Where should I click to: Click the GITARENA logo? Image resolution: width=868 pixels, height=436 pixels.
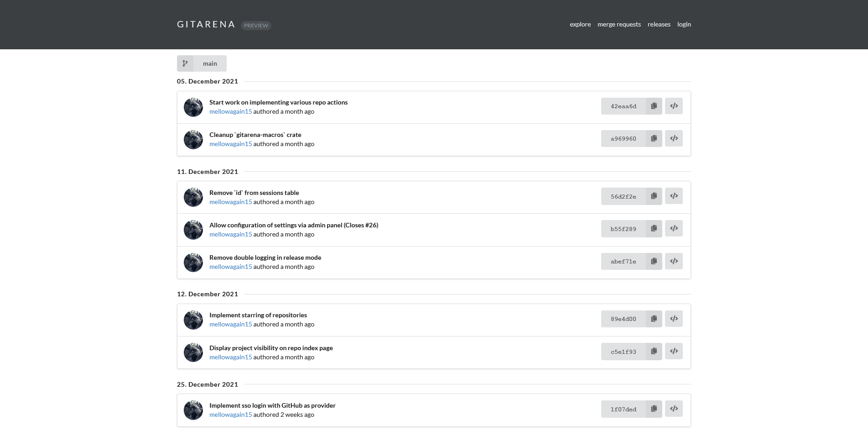206,24
